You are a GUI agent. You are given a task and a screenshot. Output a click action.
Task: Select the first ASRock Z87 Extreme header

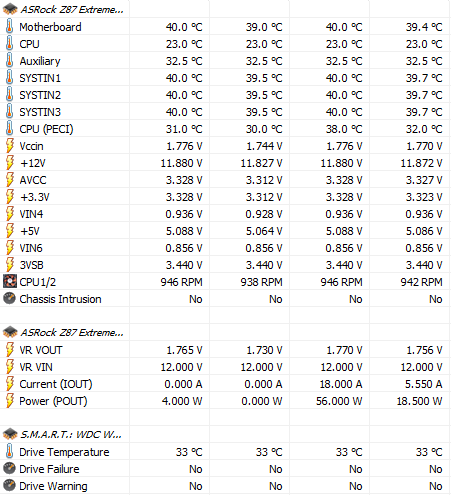click(72, 10)
